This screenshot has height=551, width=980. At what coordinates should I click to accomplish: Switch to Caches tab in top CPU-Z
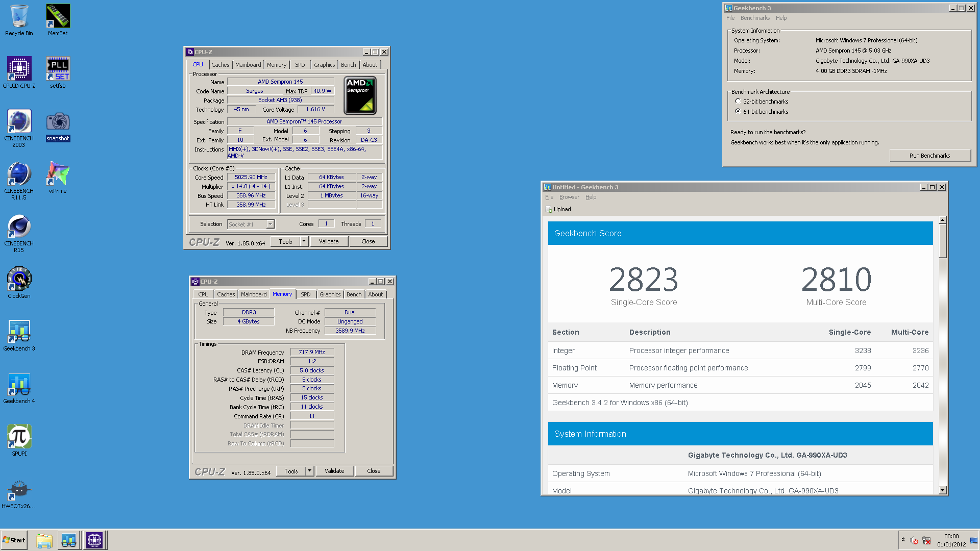(x=220, y=65)
